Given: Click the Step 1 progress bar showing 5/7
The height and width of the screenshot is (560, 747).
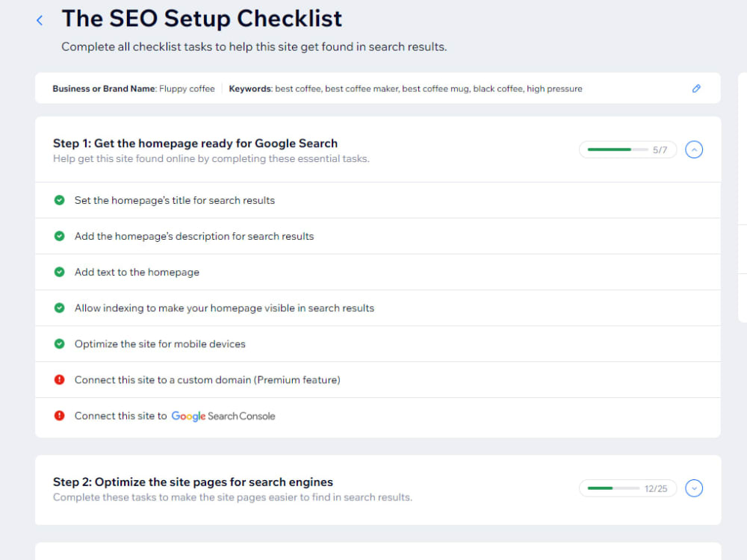Looking at the screenshot, I should (627, 149).
